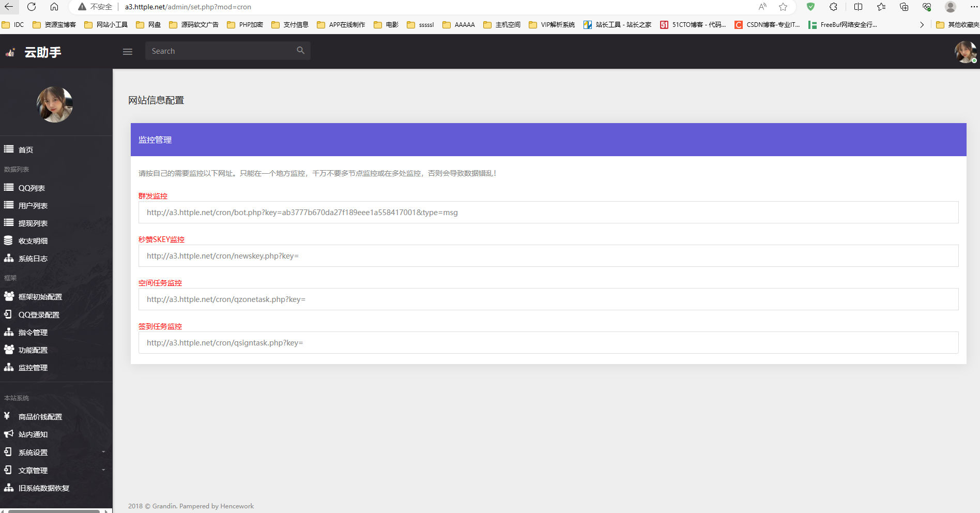Screen dimensions: 980x513
Task: Expand bookmarks overflow chevron
Action: tap(922, 24)
